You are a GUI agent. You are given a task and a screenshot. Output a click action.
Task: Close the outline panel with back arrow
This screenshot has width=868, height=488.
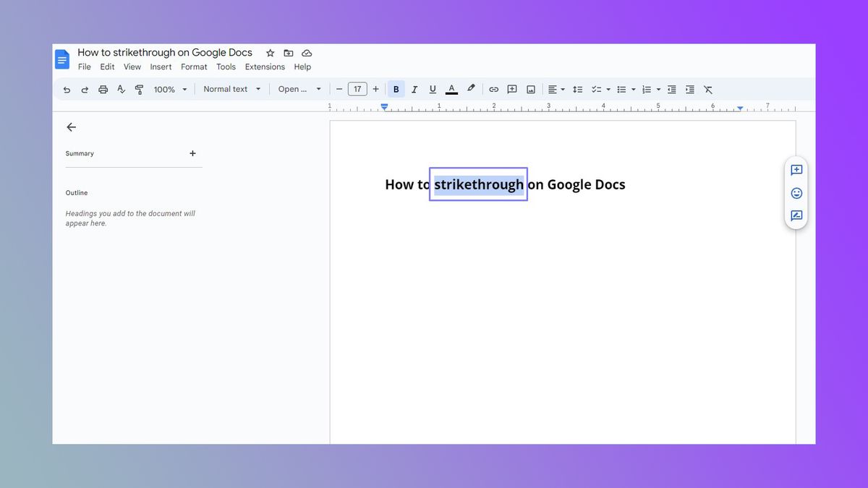[x=71, y=127]
